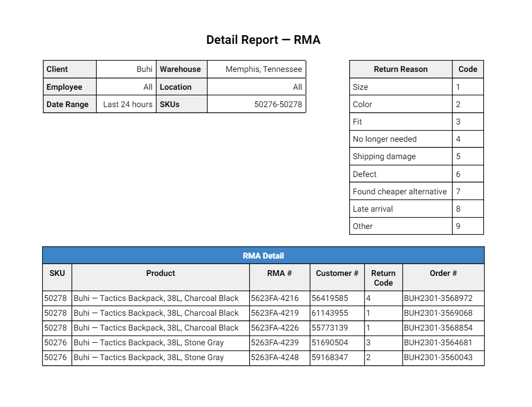Click the blue "RMA Detail" banner
This screenshot has width=532, height=407.
[x=263, y=256]
